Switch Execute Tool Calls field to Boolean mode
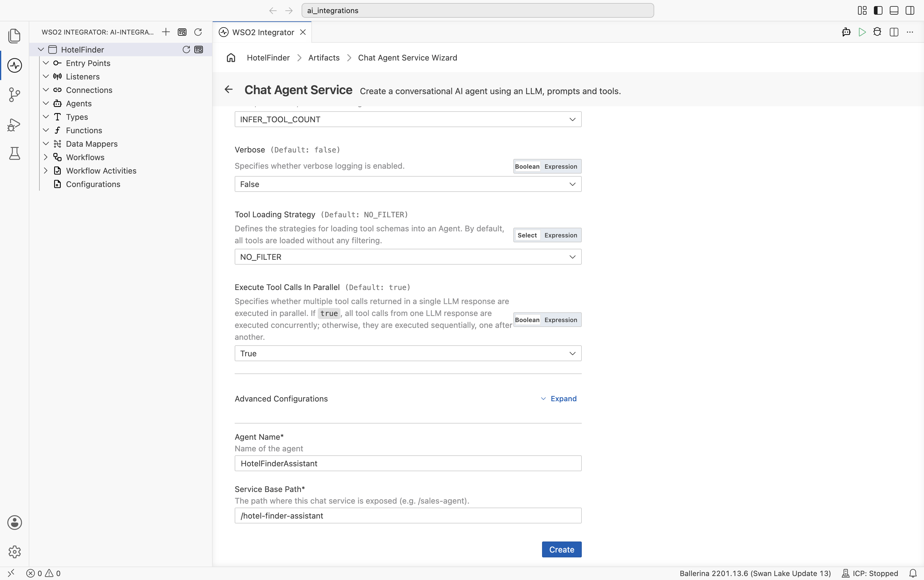924x580 pixels. click(x=527, y=320)
